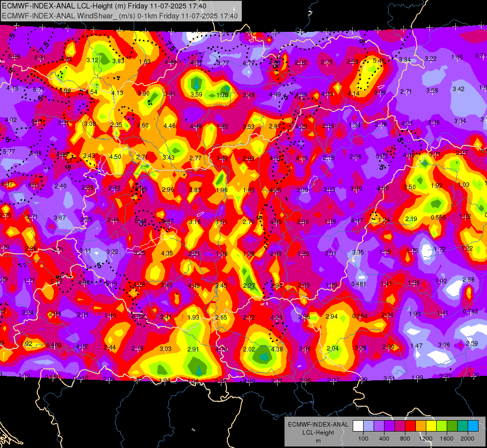This screenshot has height=448, width=487.
Task: Click the wind shear value 4.60
Action: [383, 188]
